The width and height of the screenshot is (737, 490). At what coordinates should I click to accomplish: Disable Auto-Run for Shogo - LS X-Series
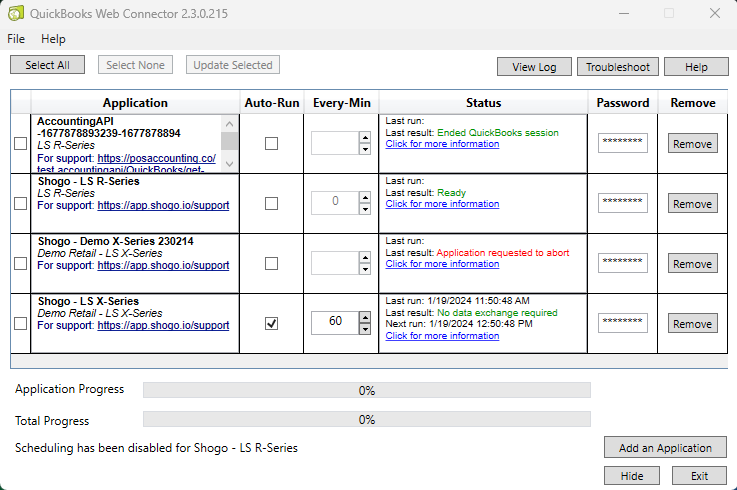pyautogui.click(x=271, y=324)
